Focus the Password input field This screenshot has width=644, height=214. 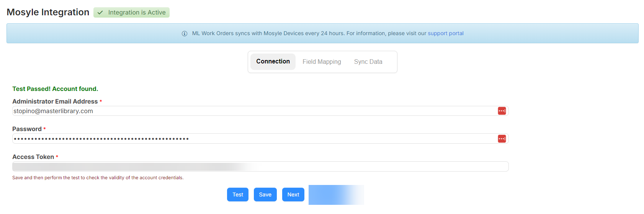[260, 139]
